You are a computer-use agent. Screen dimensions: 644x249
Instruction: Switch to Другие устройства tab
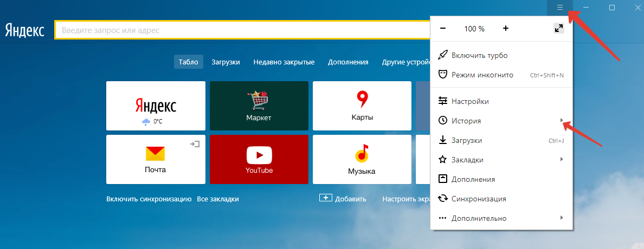tap(406, 62)
